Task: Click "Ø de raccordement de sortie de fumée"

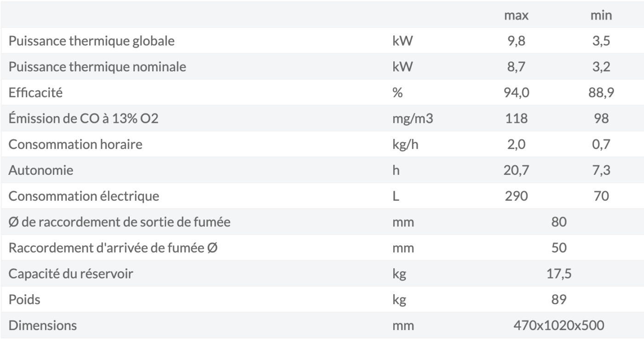Action: click(120, 222)
